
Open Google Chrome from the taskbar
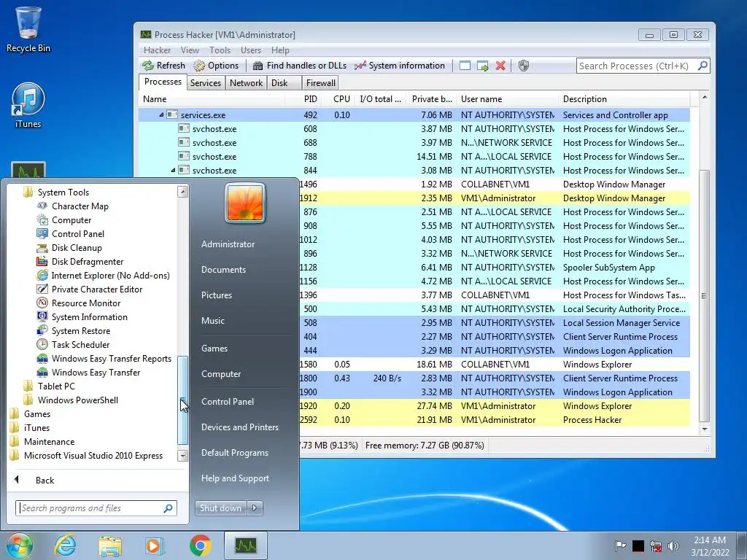(x=200, y=545)
